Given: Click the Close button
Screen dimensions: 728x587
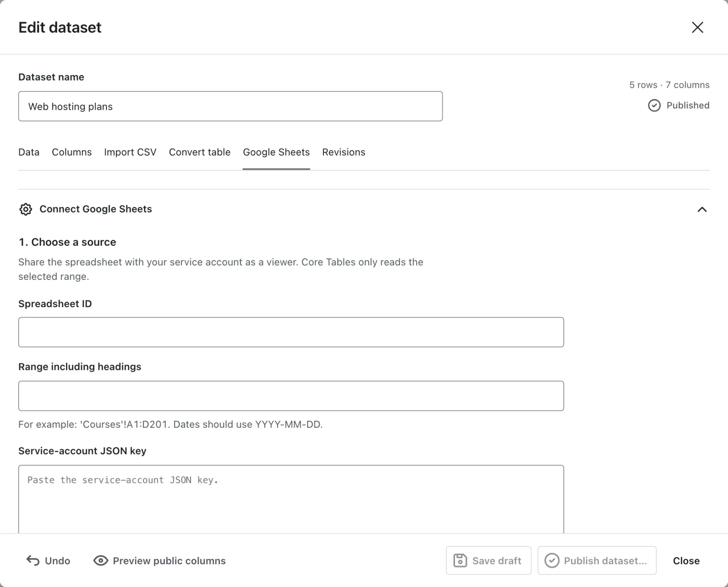Looking at the screenshot, I should tap(686, 561).
